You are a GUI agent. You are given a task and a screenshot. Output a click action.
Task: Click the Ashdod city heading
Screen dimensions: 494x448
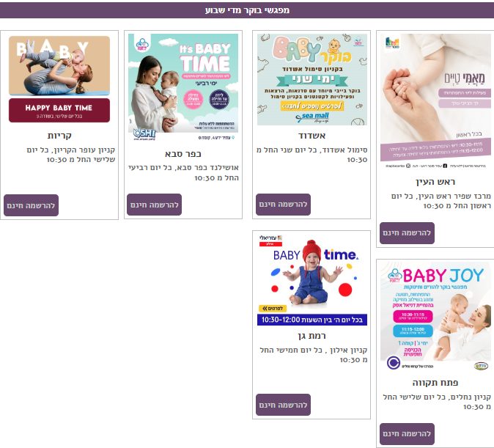(312, 136)
